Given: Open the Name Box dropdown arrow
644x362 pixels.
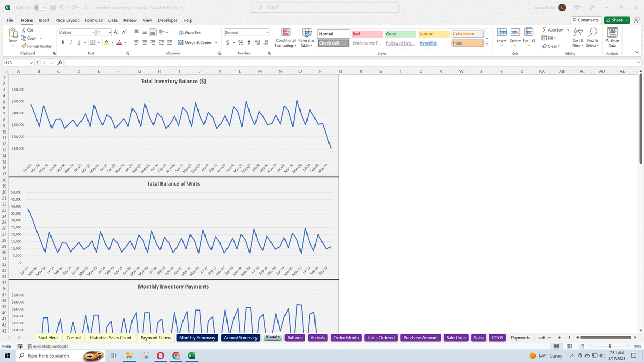Looking at the screenshot, I should [31, 63].
